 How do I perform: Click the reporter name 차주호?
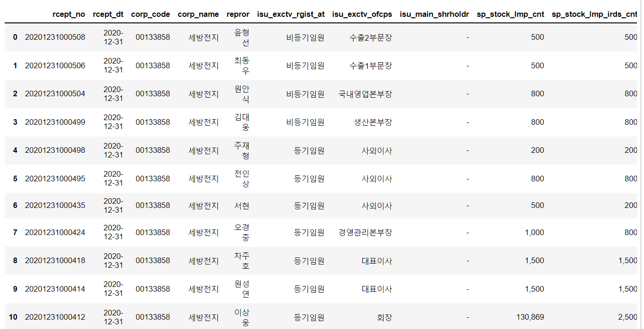(x=242, y=260)
